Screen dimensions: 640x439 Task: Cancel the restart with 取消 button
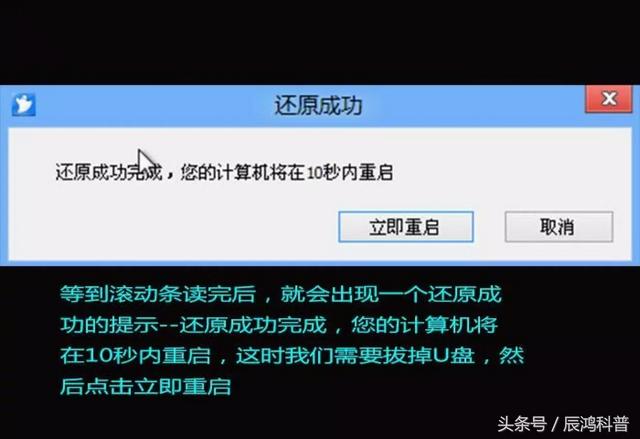click(559, 227)
